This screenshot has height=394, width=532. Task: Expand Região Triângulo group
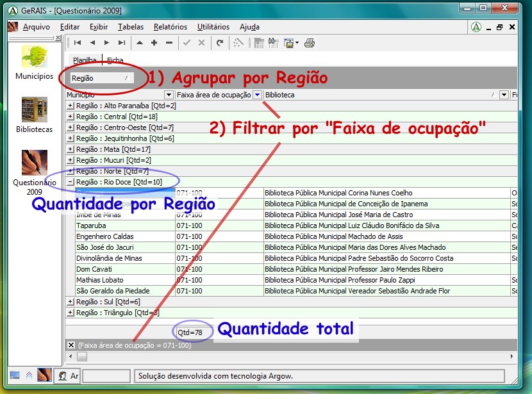click(70, 312)
